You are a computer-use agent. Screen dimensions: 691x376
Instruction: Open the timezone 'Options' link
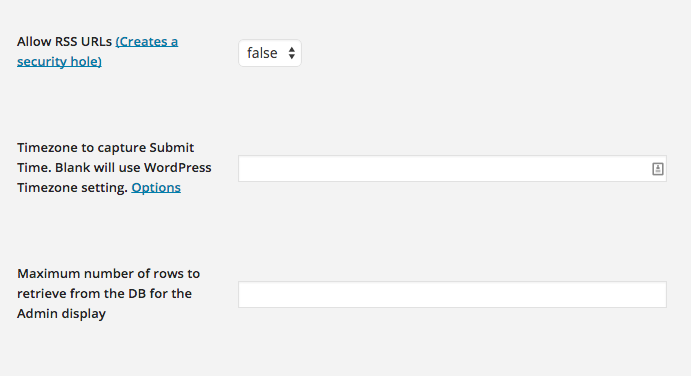coord(156,188)
